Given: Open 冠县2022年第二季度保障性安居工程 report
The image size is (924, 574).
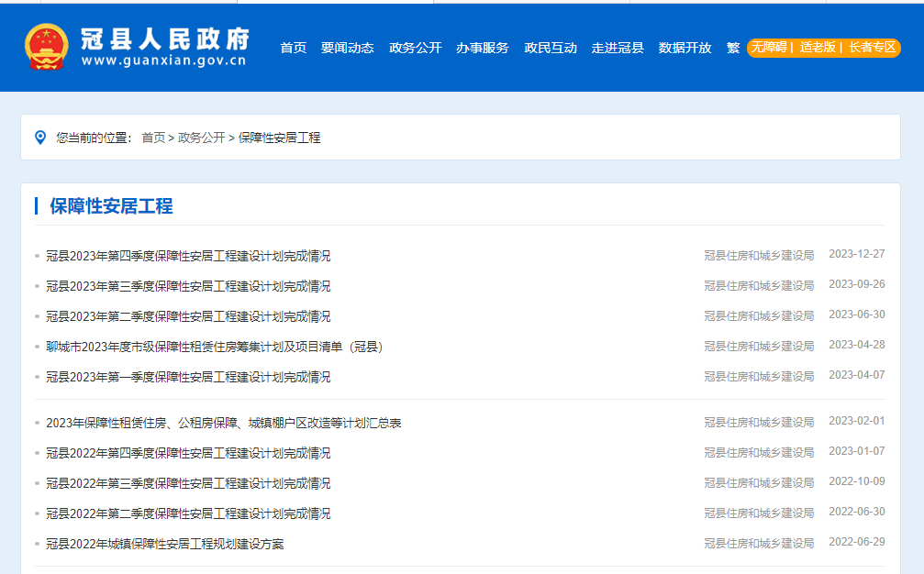Looking at the screenshot, I should (188, 514).
